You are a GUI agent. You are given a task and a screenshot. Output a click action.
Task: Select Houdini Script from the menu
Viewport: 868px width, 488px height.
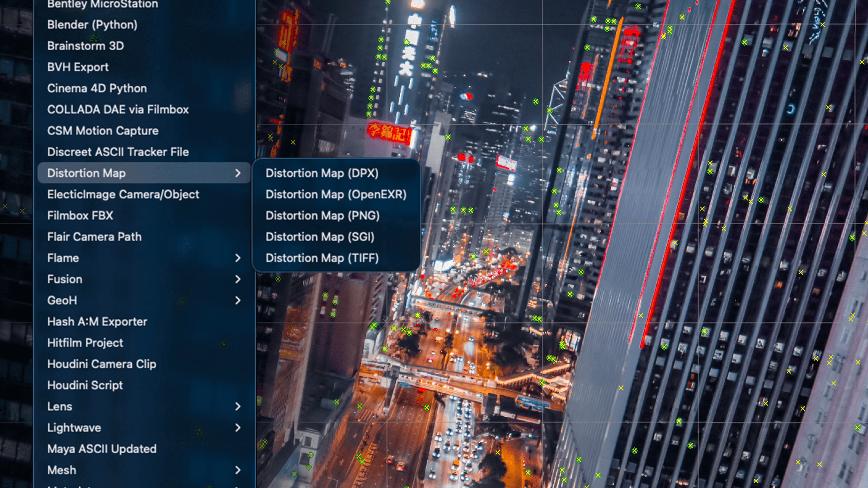tap(85, 385)
